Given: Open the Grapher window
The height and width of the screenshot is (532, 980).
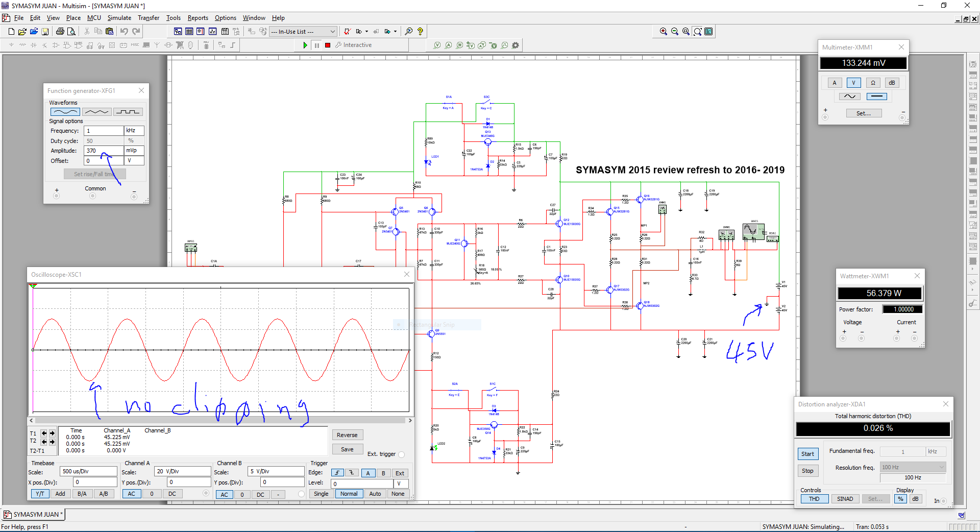Looking at the screenshot, I should 212,32.
